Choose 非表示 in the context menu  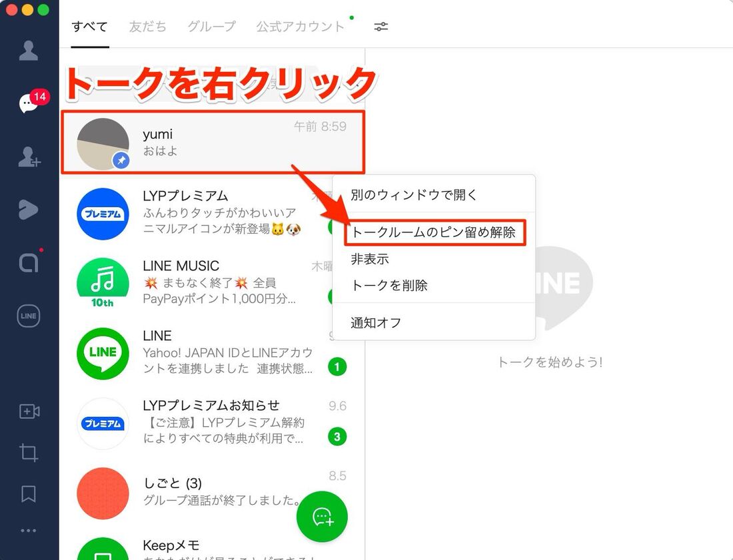point(370,259)
